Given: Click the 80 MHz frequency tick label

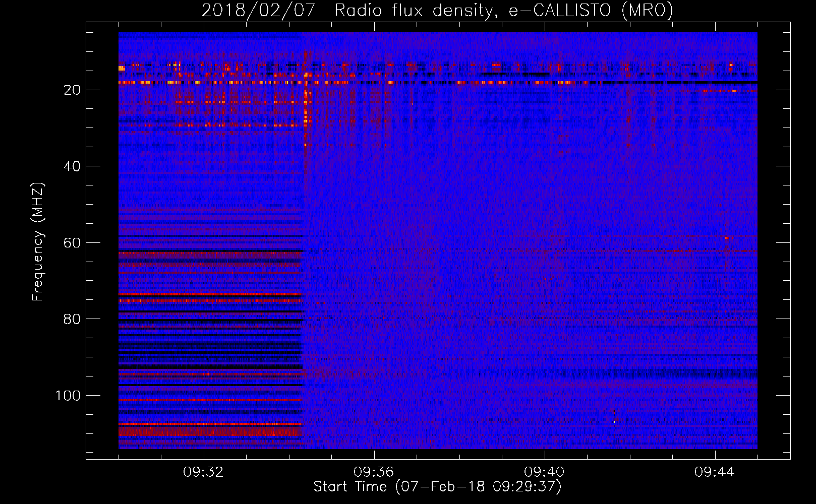Looking at the screenshot, I should pos(72,319).
